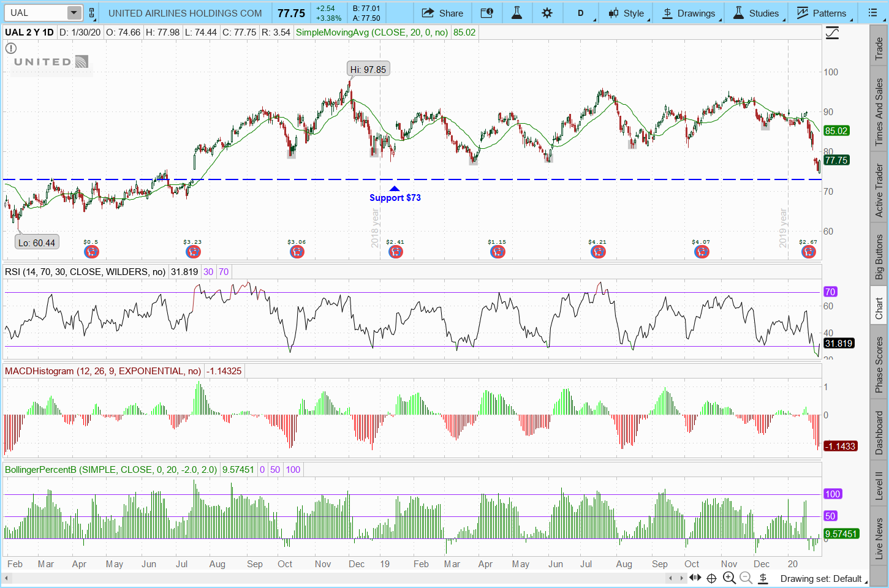Click the +3.38% percent change value
Viewport: 889px width, 588px height.
[328, 18]
